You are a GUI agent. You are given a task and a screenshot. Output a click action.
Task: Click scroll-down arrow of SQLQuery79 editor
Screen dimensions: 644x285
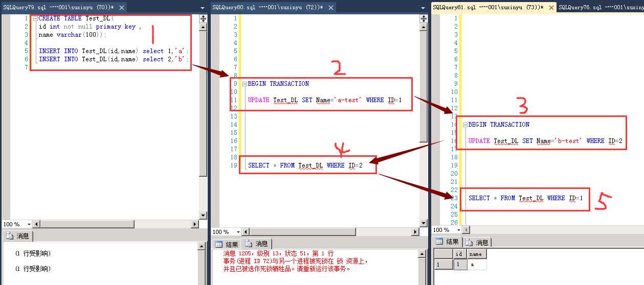pyautogui.click(x=203, y=216)
